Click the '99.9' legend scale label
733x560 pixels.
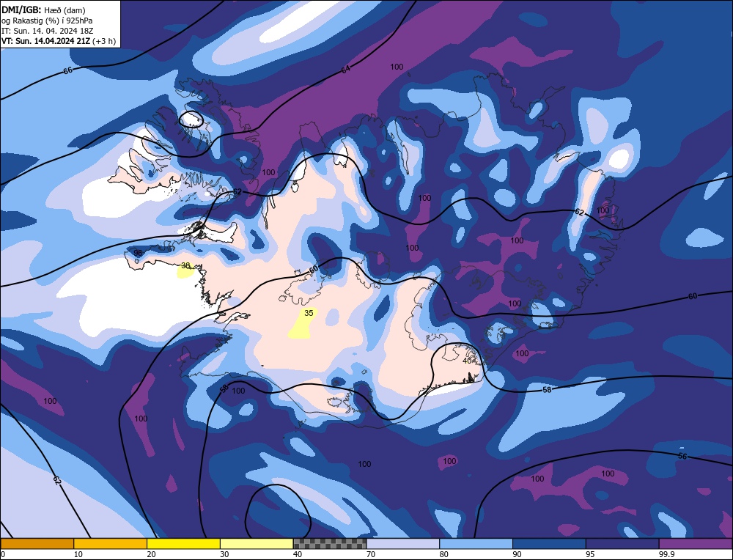666,554
